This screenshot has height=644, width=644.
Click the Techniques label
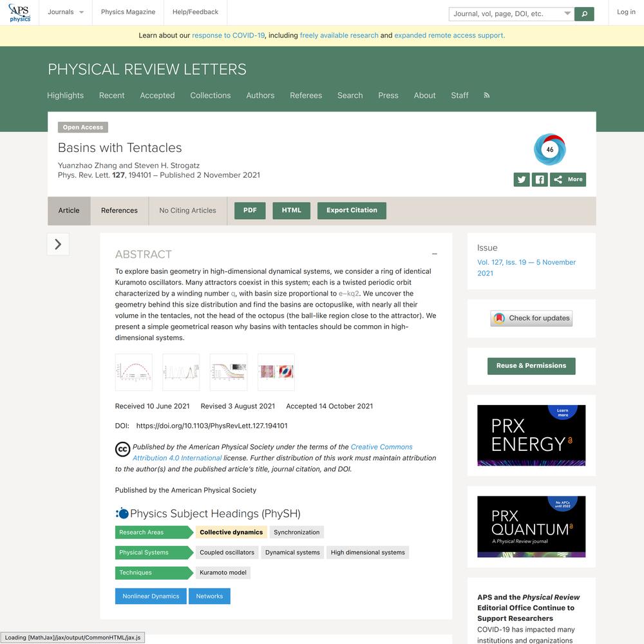pos(154,573)
